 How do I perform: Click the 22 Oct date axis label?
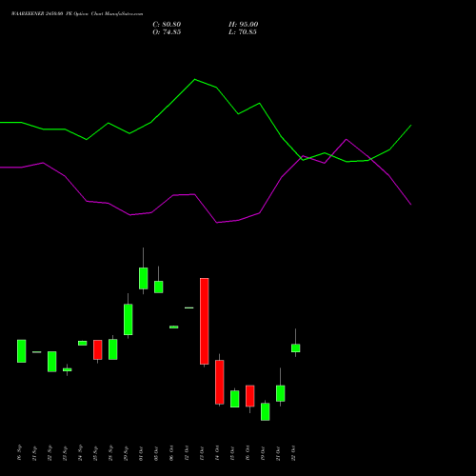293,453
